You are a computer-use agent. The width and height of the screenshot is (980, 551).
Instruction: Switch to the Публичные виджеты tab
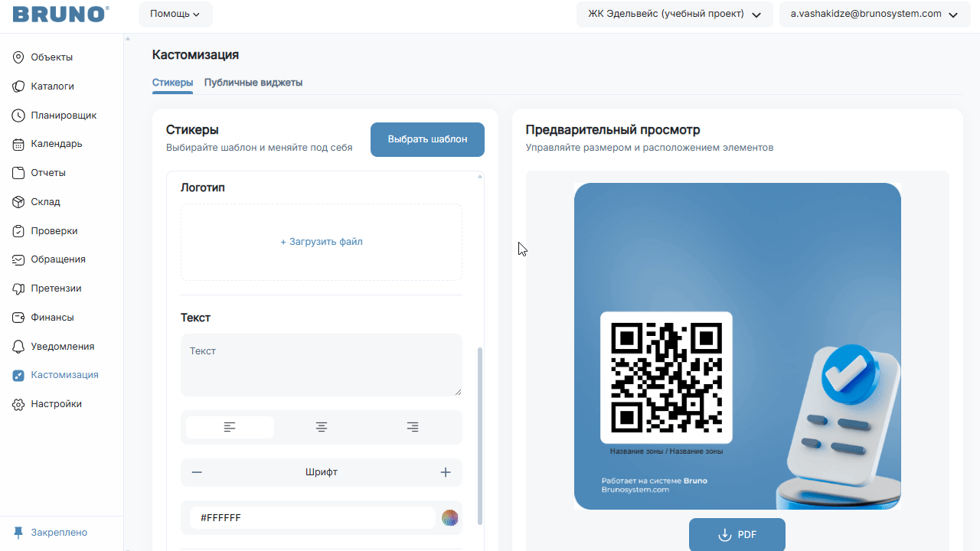(253, 83)
